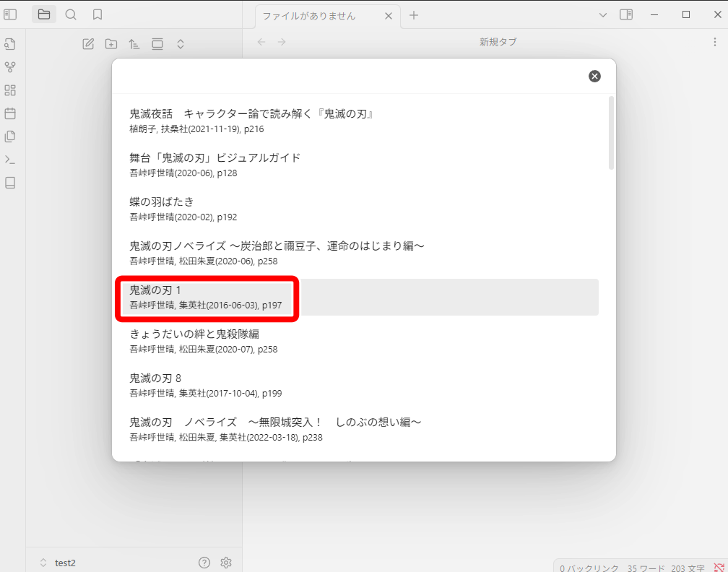The width and height of the screenshot is (728, 572).
Task: Toggle the right sidebar icon
Action: 626,15
